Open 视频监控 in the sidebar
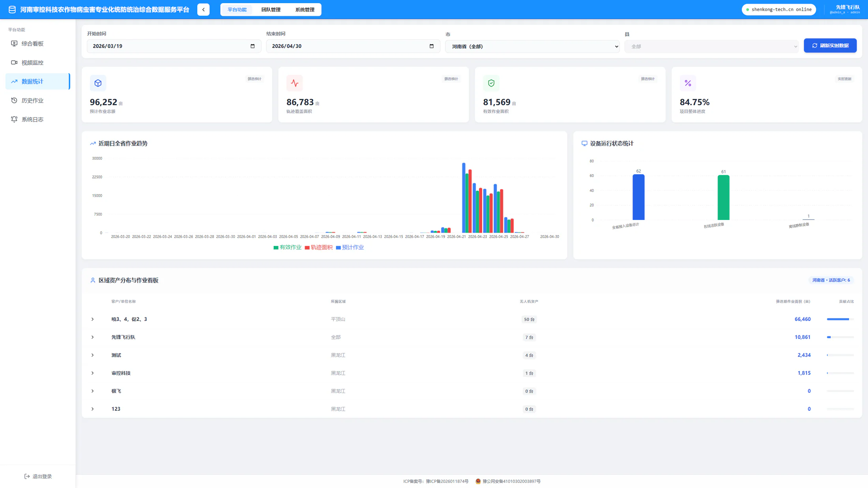This screenshot has width=868, height=488. pyautogui.click(x=38, y=63)
